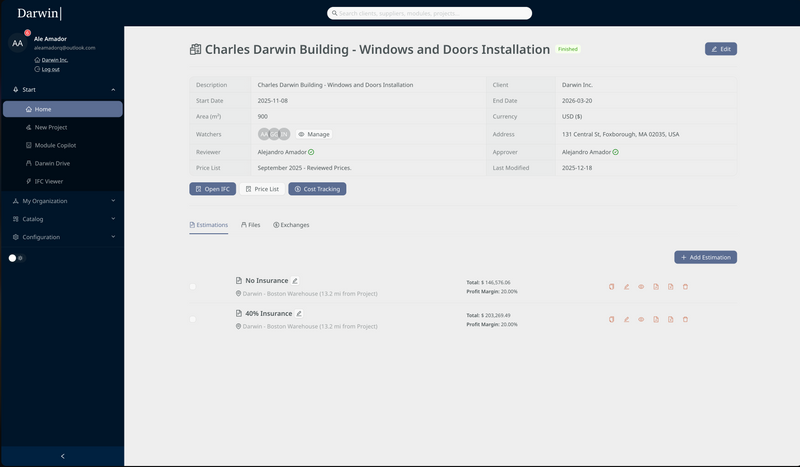Tick the 40% Insurance estimation checkbox
The width and height of the screenshot is (800, 467).
tap(193, 319)
